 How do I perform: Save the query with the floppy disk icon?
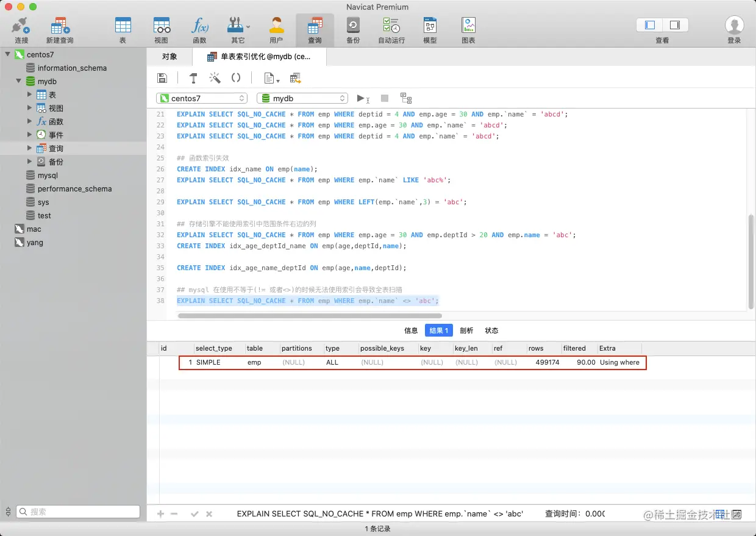click(x=162, y=78)
